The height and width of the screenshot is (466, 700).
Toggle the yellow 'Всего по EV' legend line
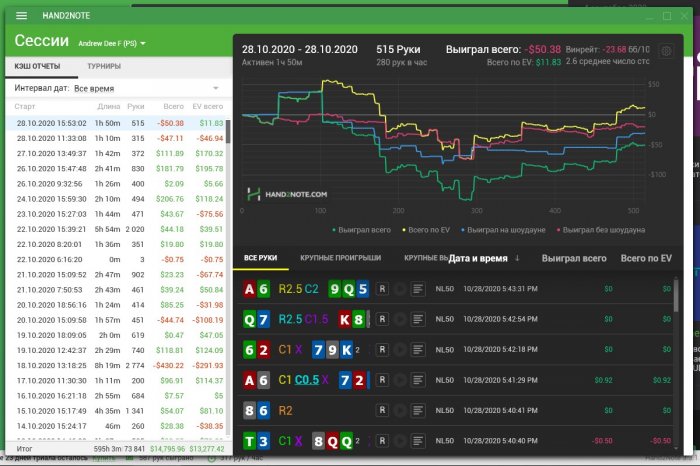[426, 230]
